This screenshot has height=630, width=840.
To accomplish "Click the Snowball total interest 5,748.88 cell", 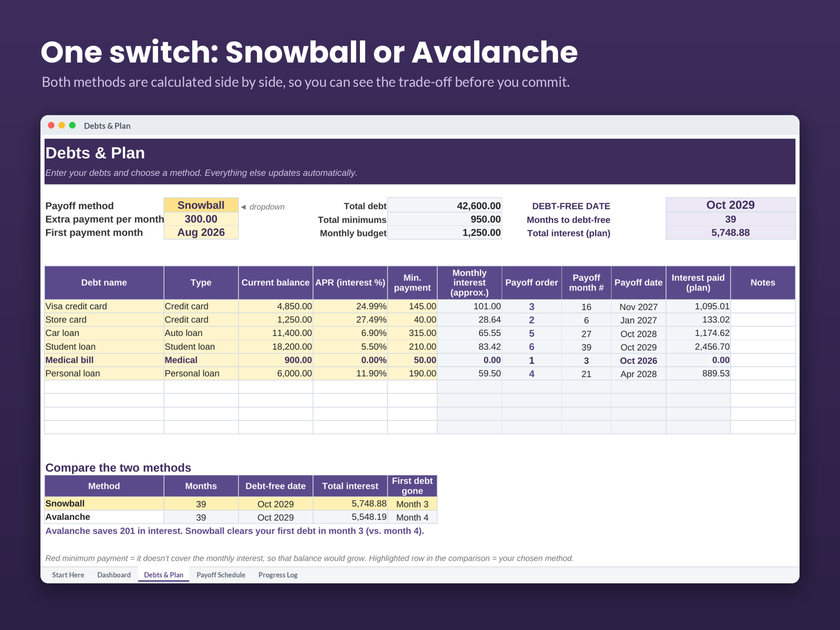I will point(350,504).
